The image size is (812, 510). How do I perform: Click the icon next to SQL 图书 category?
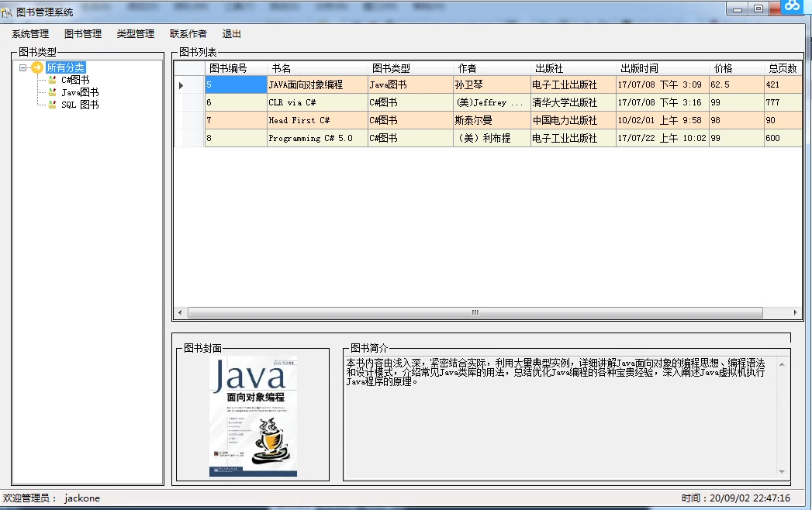[x=52, y=105]
